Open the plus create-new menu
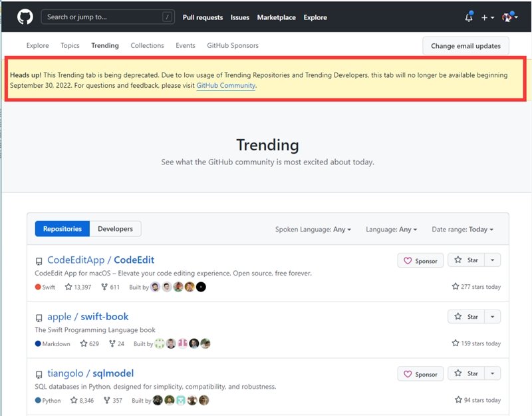The image size is (532, 416). (x=488, y=18)
